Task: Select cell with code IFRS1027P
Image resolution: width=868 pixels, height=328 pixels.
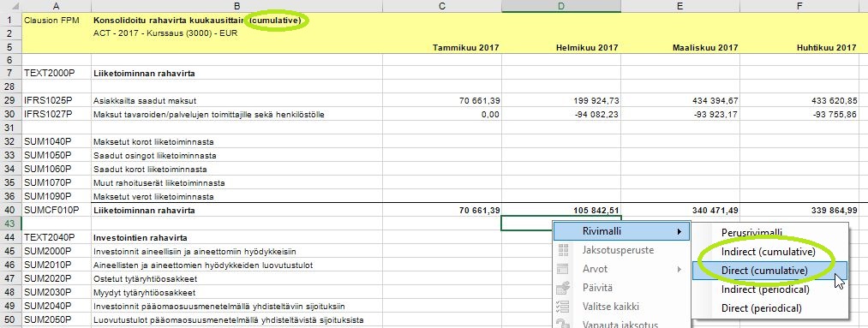Action: [x=57, y=115]
